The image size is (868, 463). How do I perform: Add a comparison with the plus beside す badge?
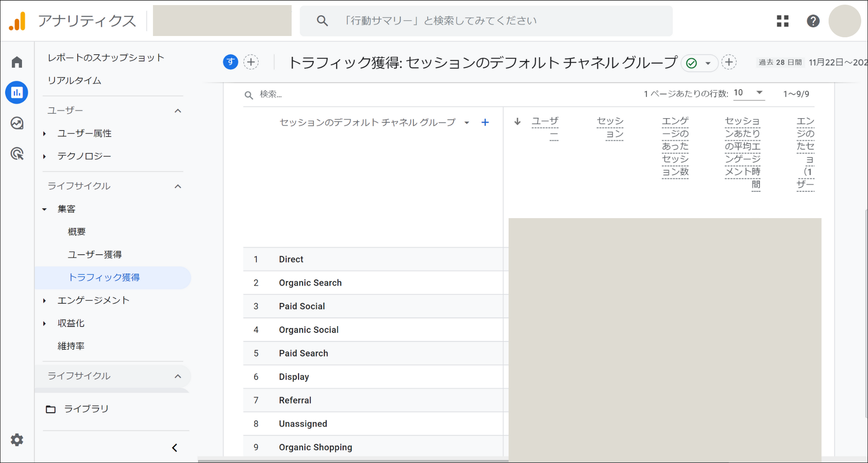coord(251,62)
